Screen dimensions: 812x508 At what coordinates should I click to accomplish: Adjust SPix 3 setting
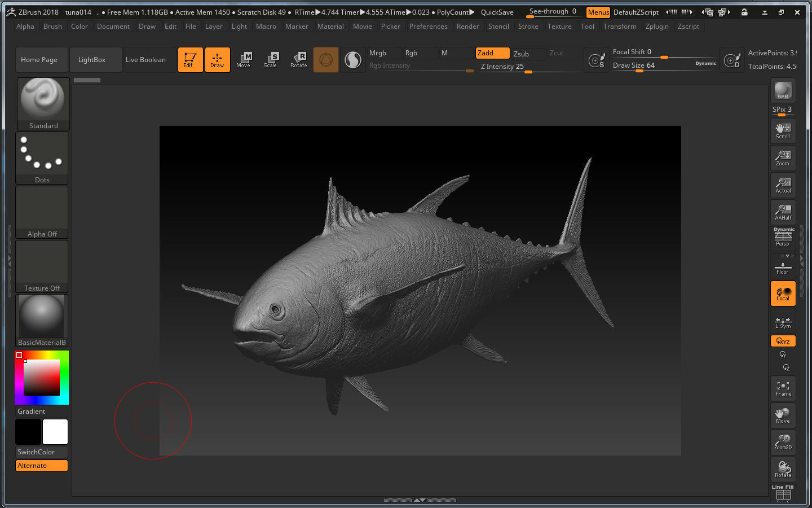[x=783, y=110]
